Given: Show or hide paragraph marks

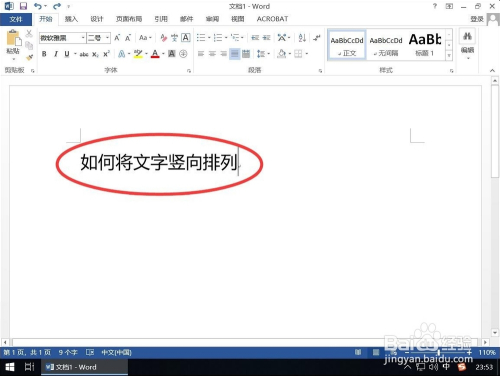Looking at the screenshot, I should pyautogui.click(x=316, y=38).
